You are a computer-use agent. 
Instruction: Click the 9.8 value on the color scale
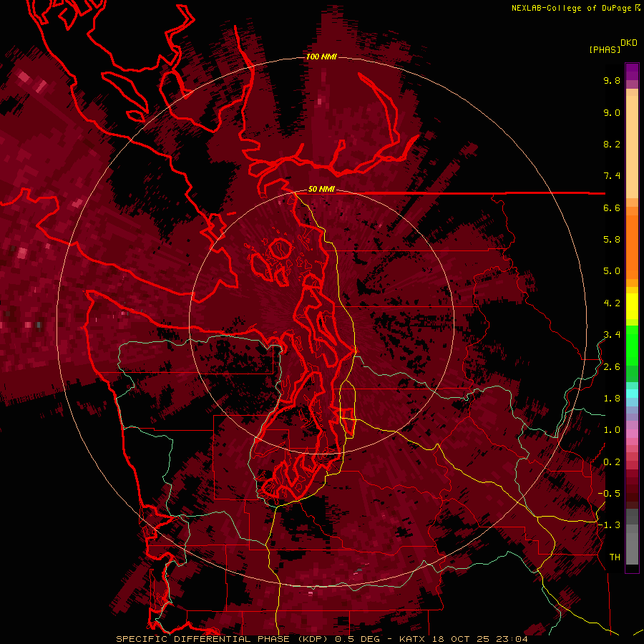pos(612,80)
